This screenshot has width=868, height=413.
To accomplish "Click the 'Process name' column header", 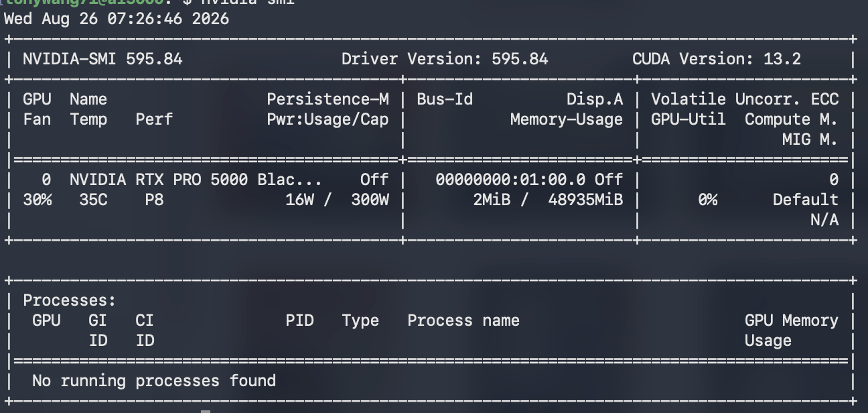I will (463, 320).
